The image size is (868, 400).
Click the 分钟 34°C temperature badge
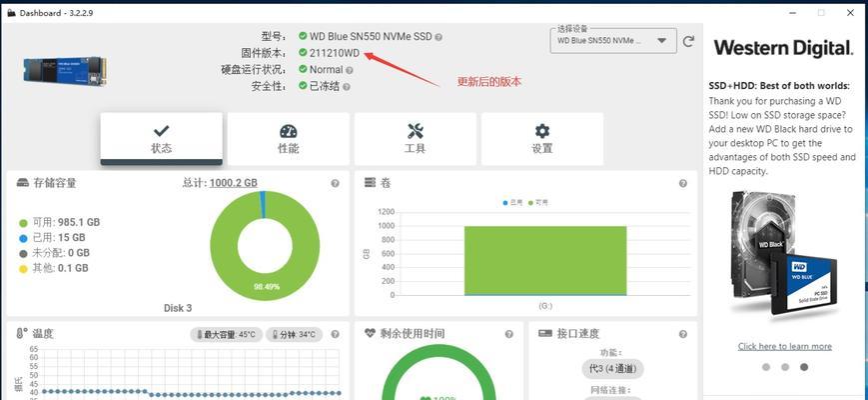(294, 335)
